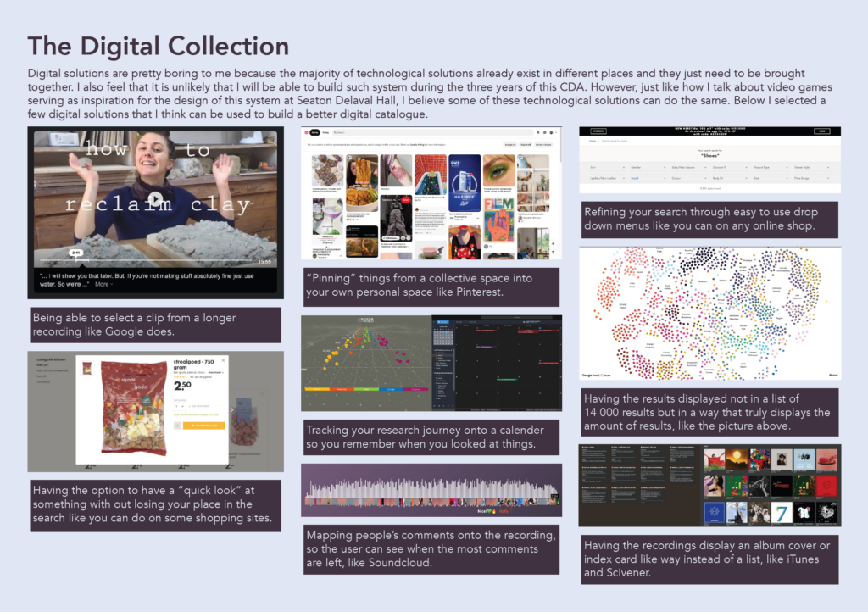
Task: Click the Pinterest help question mark button
Action: [553, 252]
